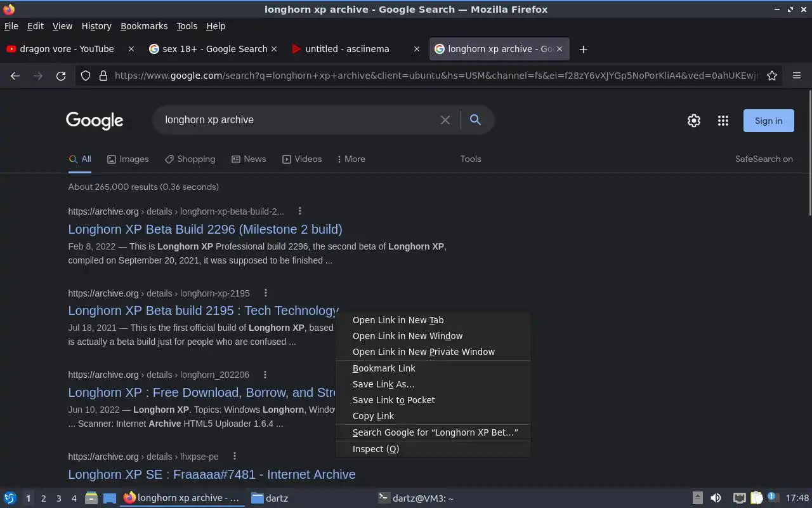Screen dimensions: 812x508
Task: Choose Open Link in New Window
Action: click(433, 336)
